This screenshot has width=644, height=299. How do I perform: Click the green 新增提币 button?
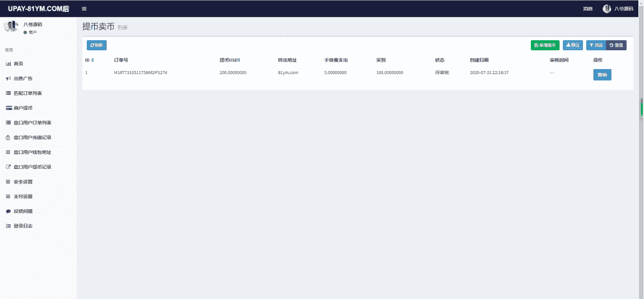coord(545,45)
